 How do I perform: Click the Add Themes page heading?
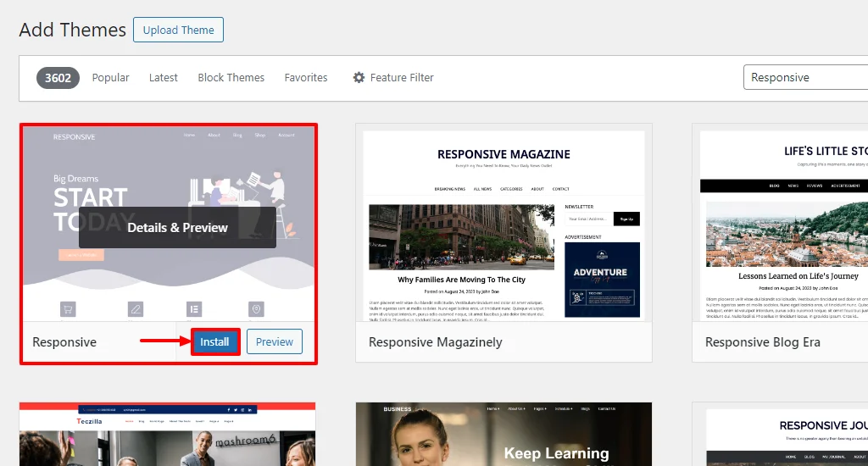click(x=73, y=30)
